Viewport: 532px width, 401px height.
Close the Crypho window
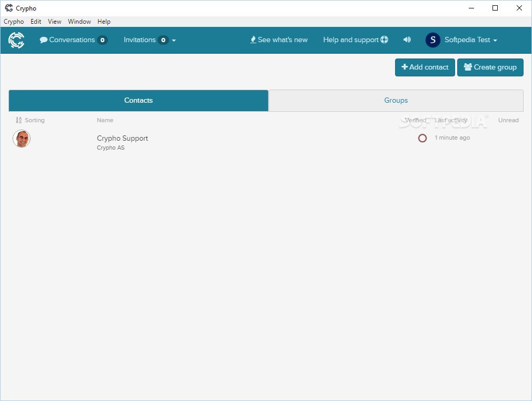click(x=519, y=8)
